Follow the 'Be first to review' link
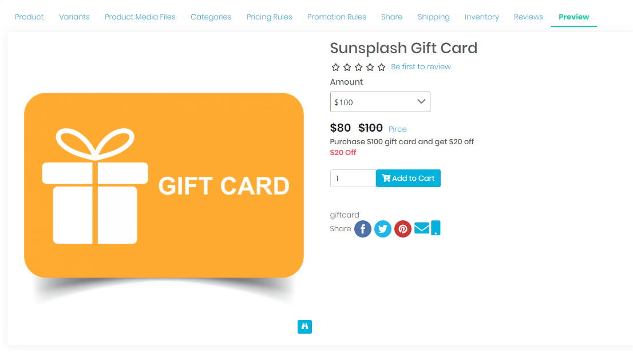The height and width of the screenshot is (364, 633). coord(421,66)
